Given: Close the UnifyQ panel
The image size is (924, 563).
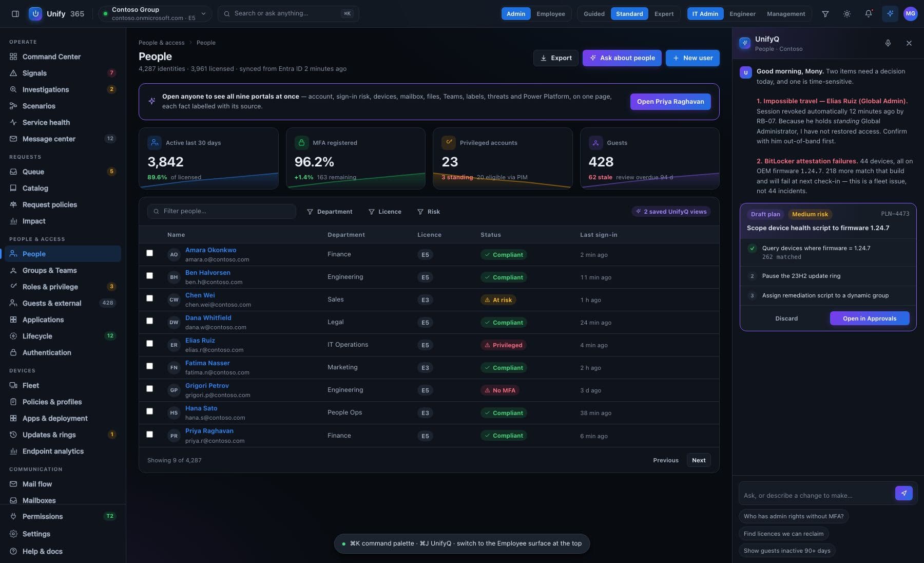Looking at the screenshot, I should point(909,43).
